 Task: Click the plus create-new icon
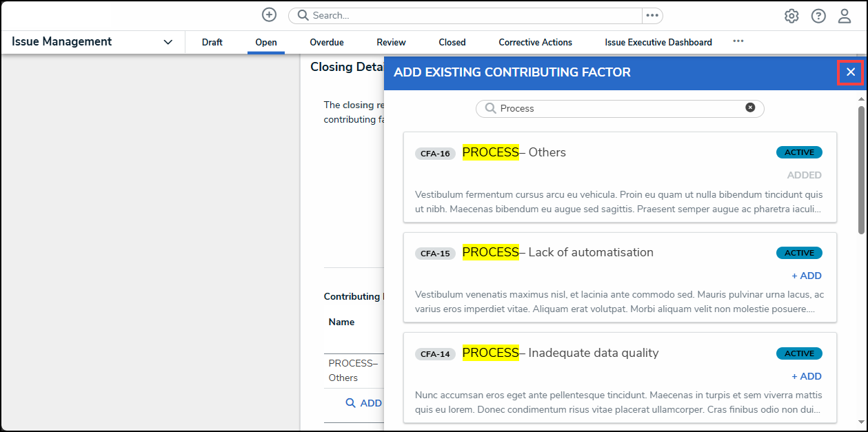[x=269, y=15]
